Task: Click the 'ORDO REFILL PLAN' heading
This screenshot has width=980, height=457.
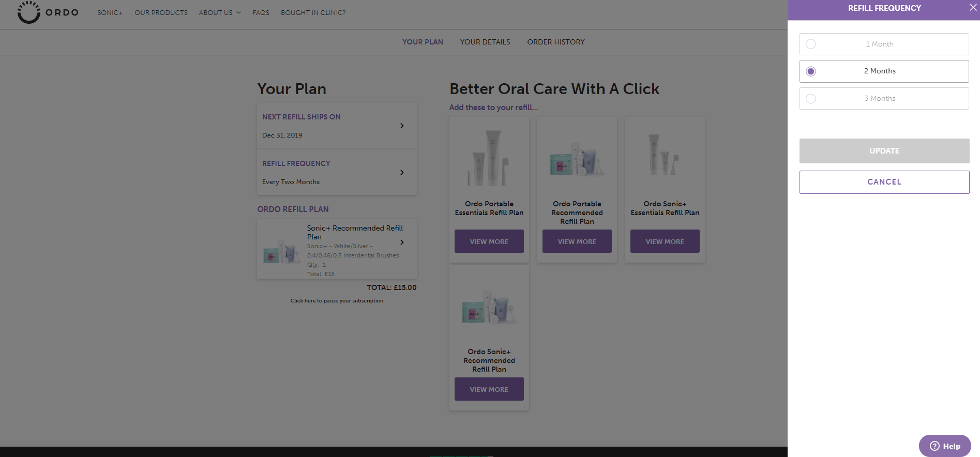Action: tap(293, 209)
